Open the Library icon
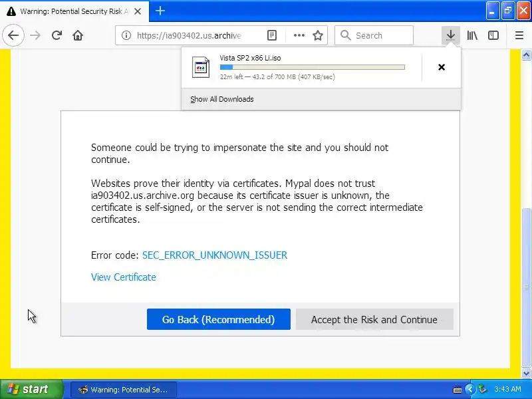Screen dimensions: 532x399 472,35
